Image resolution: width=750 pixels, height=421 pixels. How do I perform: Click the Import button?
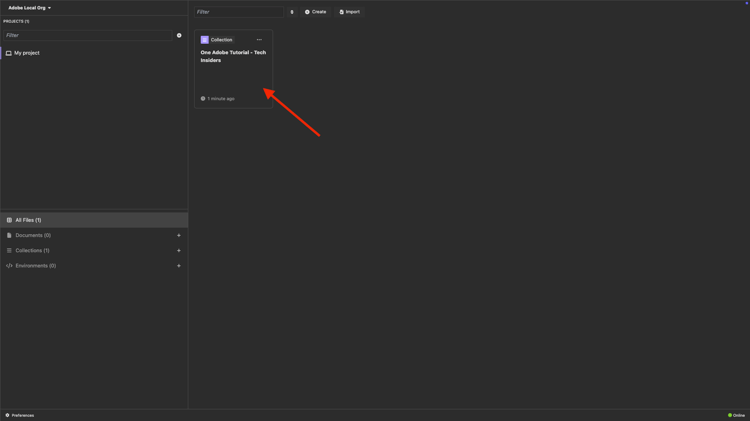pyautogui.click(x=350, y=12)
